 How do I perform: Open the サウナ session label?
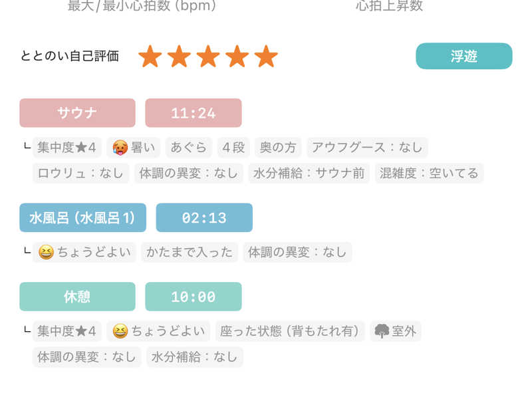click(x=77, y=113)
